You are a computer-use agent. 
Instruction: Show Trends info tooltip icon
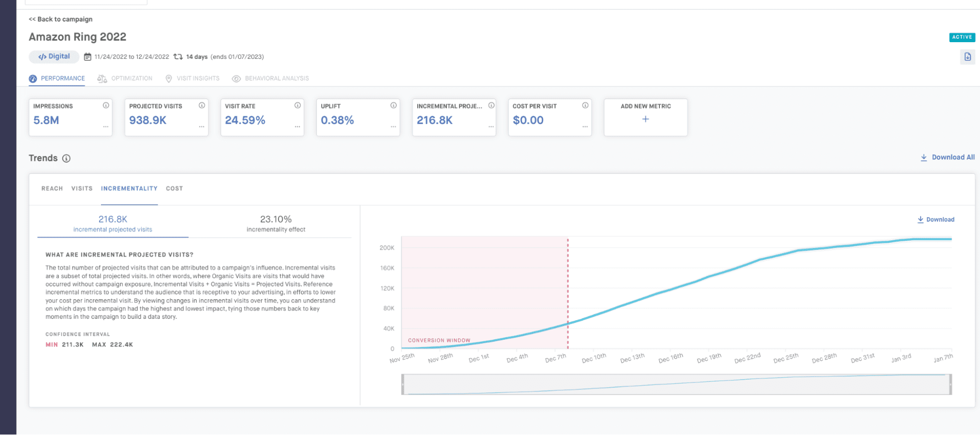coord(66,158)
